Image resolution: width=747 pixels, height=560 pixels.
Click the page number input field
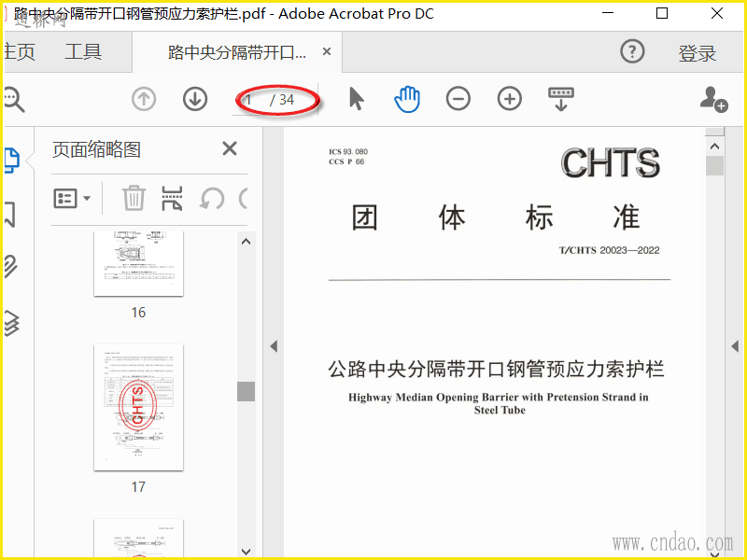(x=249, y=100)
